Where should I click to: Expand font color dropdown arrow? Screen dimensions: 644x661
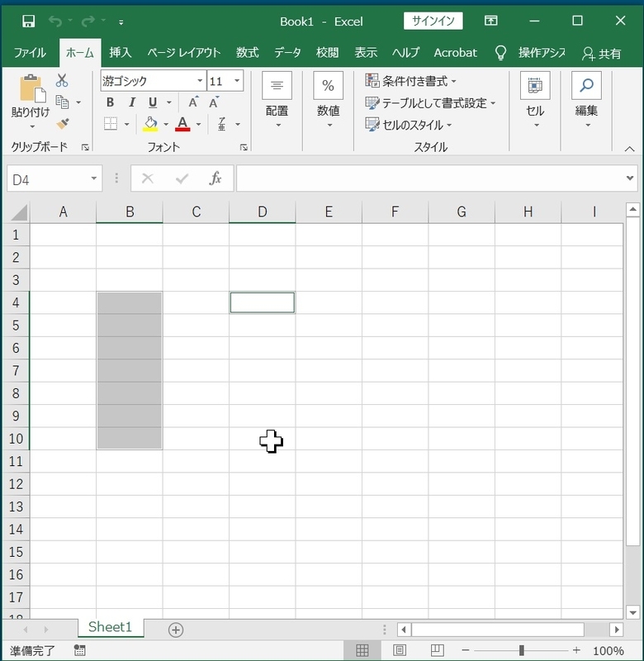[198, 125]
